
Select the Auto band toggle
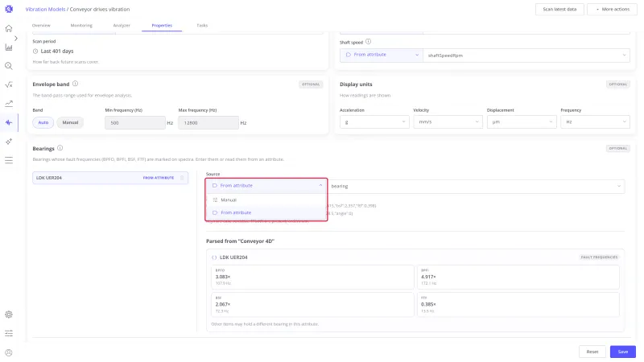click(x=43, y=122)
